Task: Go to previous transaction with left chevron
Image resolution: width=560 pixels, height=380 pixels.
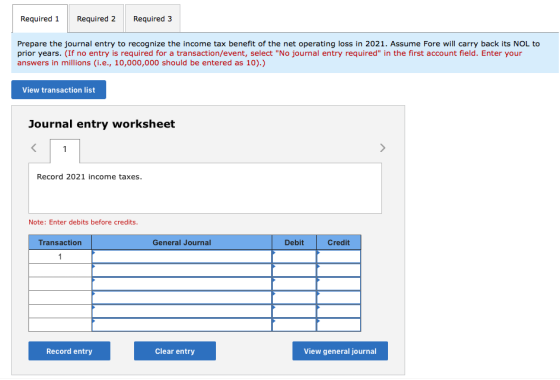Action: 34,148
